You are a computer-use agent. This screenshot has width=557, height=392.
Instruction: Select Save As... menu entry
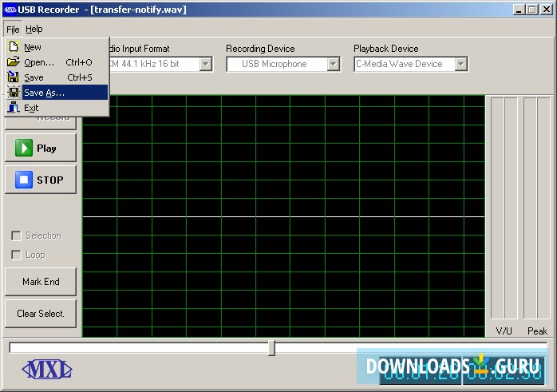tap(57, 93)
